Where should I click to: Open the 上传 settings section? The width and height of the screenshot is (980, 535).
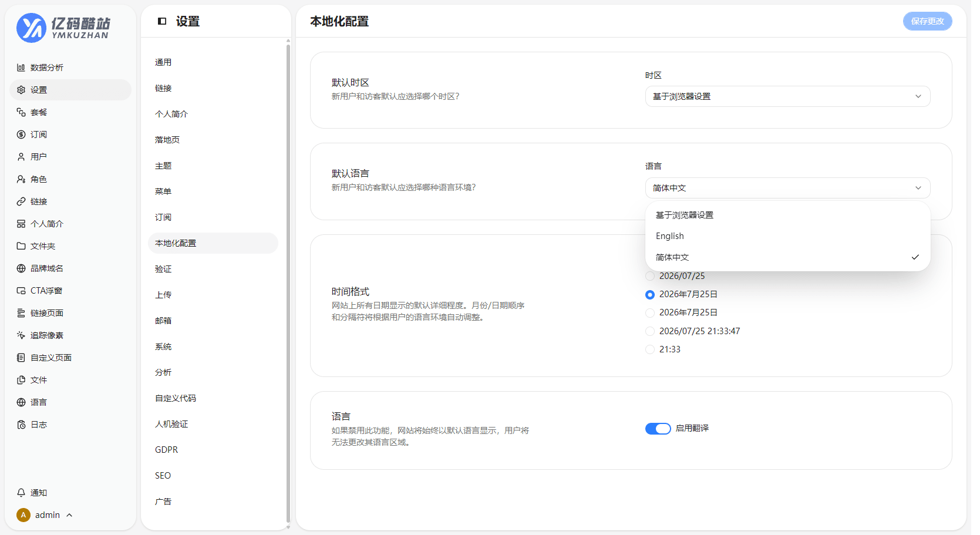tap(213, 295)
